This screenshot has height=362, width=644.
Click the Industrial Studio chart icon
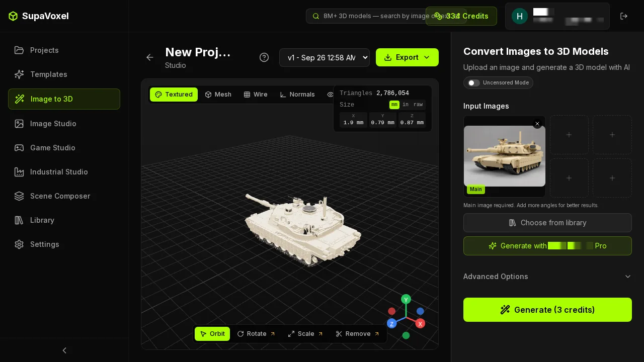point(19,172)
